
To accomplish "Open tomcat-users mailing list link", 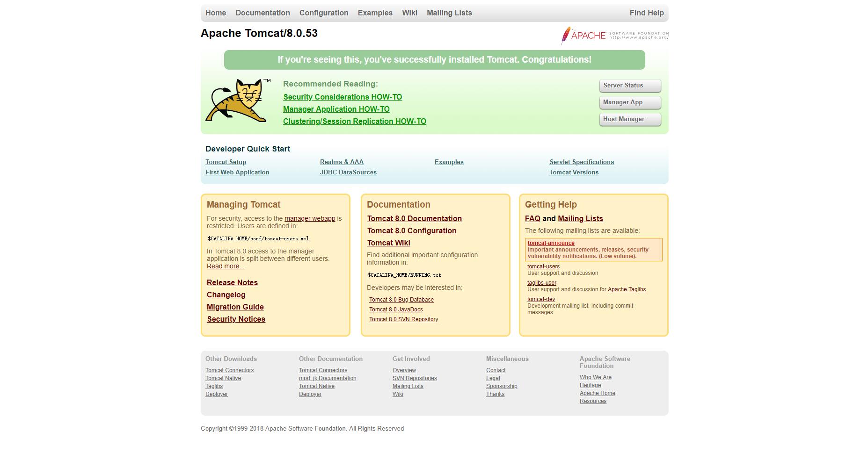I will pos(543,267).
